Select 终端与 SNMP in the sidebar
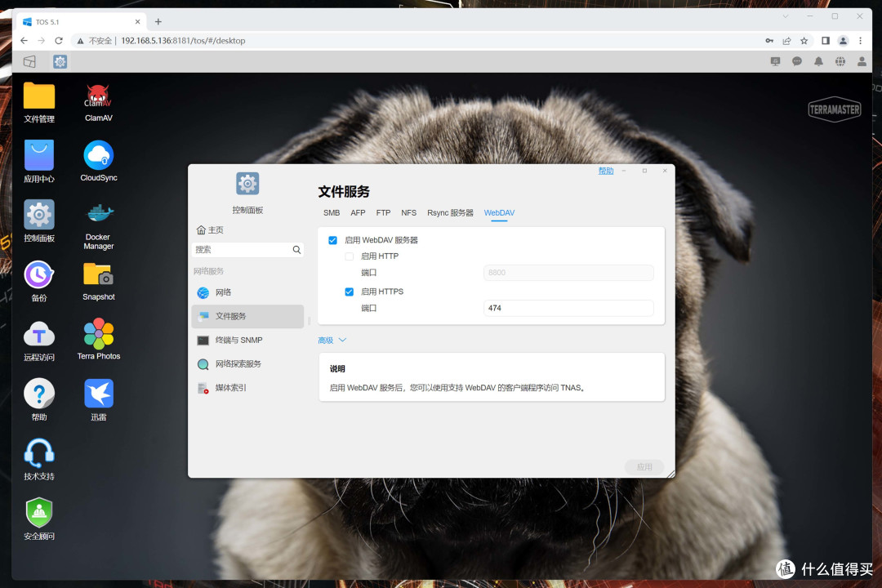The width and height of the screenshot is (882, 588). [x=247, y=340]
